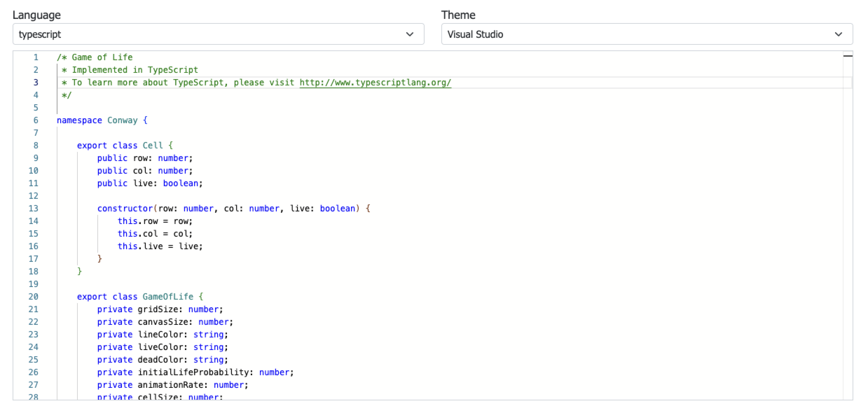Click the closing brace on line 17
This screenshot has width=868, height=413.
click(x=99, y=259)
